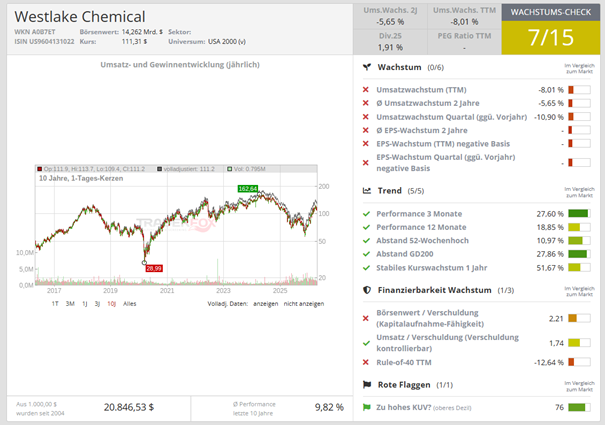The width and height of the screenshot is (605, 425).
Task: Click the Performance 12 Monate comparison bar
Action: pos(579,227)
